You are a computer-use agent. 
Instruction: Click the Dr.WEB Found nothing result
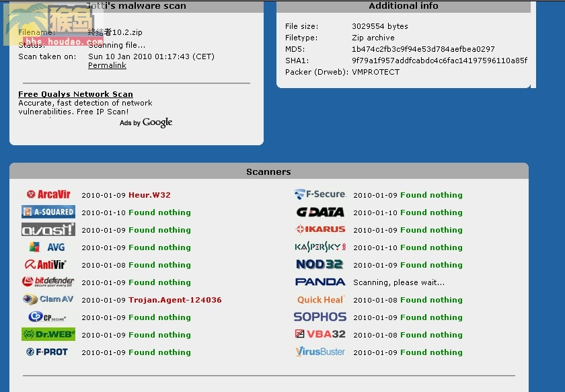tap(159, 335)
